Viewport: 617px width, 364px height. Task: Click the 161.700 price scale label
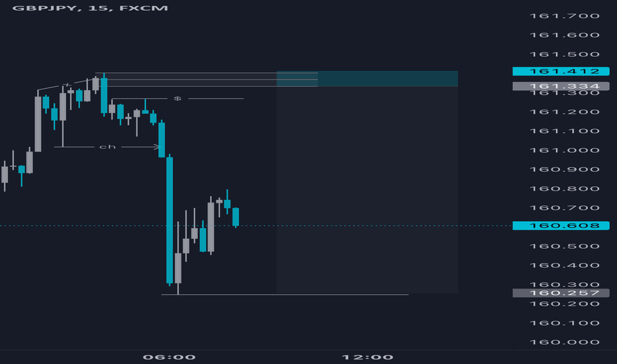564,16
